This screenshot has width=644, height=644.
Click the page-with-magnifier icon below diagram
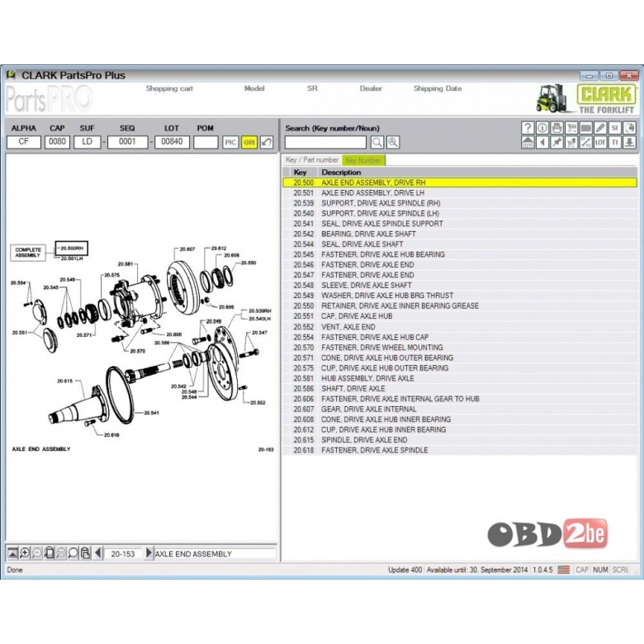(x=49, y=553)
